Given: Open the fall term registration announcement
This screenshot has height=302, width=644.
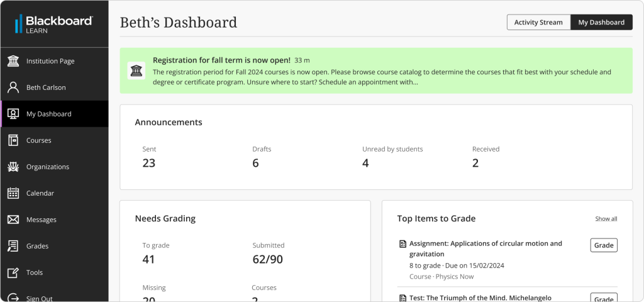Looking at the screenshot, I should click(221, 60).
